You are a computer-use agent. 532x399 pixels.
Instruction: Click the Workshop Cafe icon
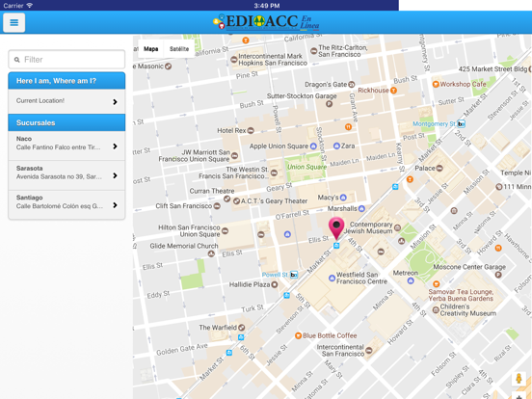pyautogui.click(x=436, y=84)
